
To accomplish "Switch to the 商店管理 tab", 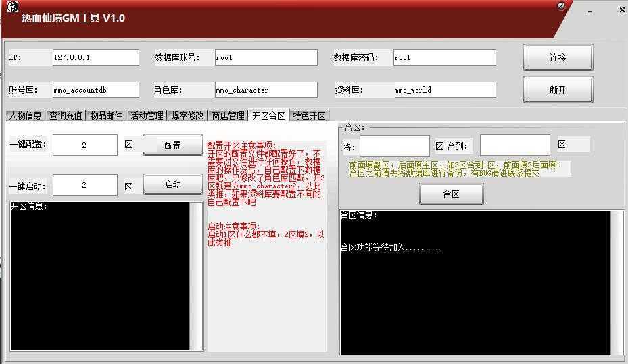I will click(228, 115).
